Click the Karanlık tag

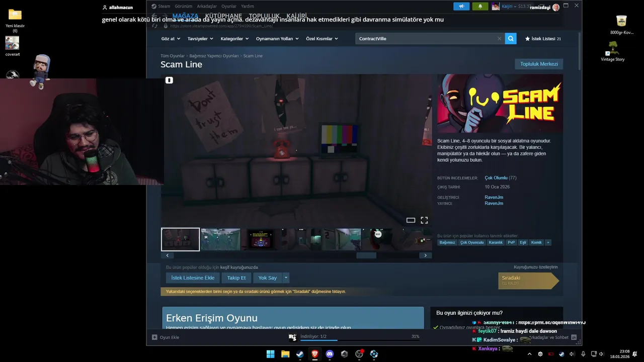[x=496, y=242]
